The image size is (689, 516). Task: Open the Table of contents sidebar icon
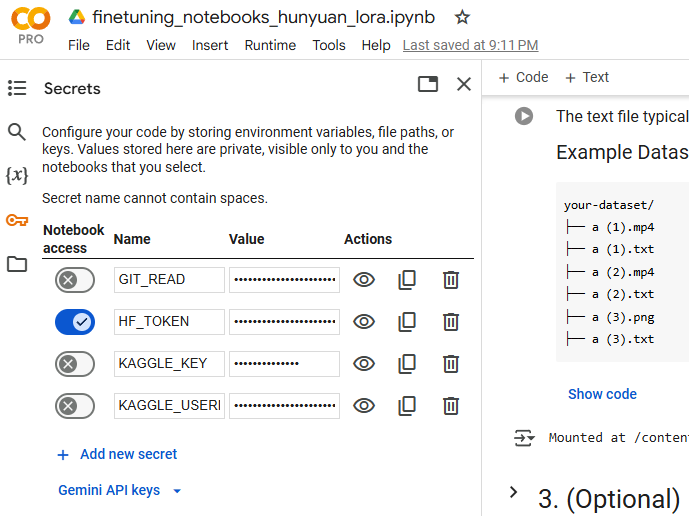pos(17,89)
